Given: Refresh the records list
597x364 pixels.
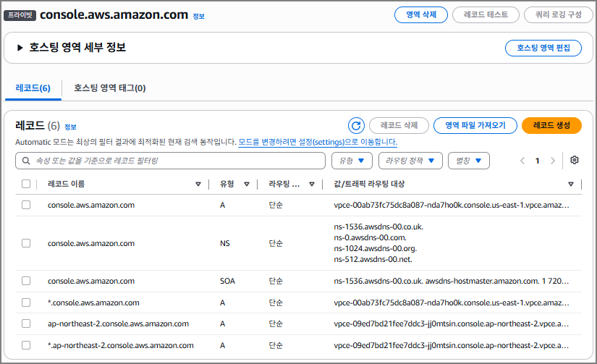Looking at the screenshot, I should pyautogui.click(x=356, y=126).
